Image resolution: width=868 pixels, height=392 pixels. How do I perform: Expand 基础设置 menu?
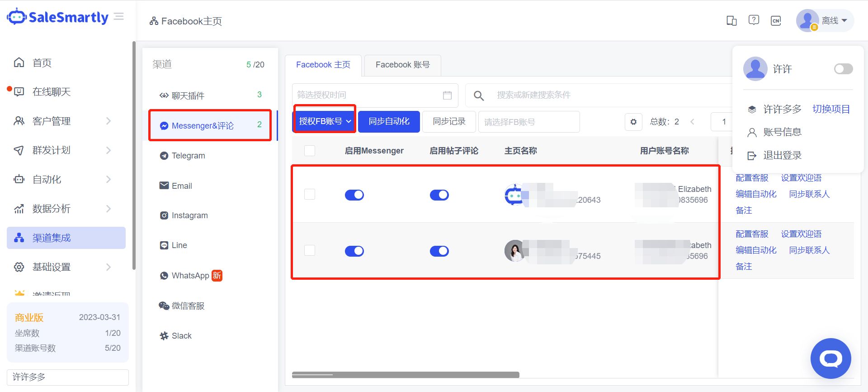click(66, 267)
